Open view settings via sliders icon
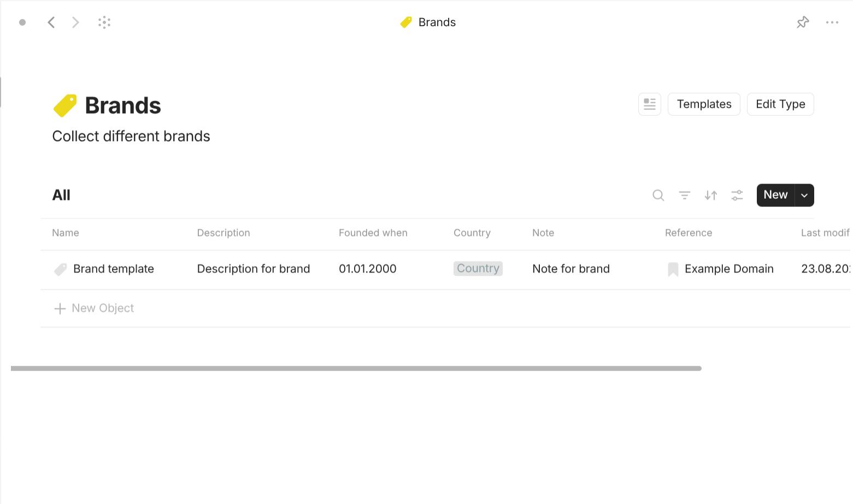This screenshot has height=504, width=853. (737, 195)
